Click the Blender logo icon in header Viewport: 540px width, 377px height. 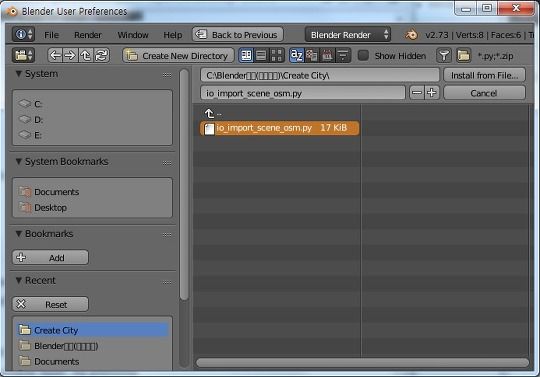(x=411, y=35)
